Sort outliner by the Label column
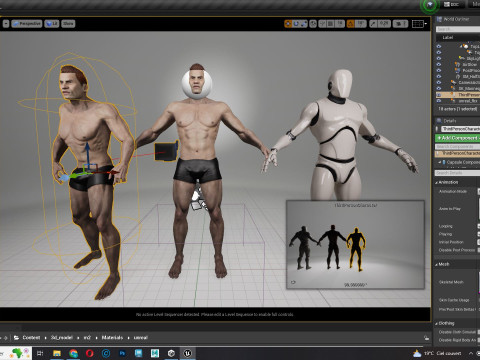The width and height of the screenshot is (480, 360). pos(448,37)
